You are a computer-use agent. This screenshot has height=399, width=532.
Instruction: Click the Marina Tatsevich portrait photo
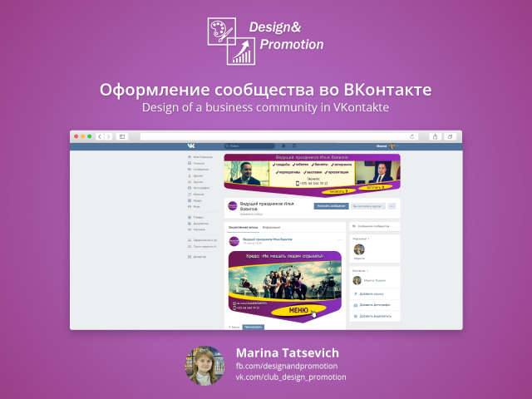click(x=204, y=366)
